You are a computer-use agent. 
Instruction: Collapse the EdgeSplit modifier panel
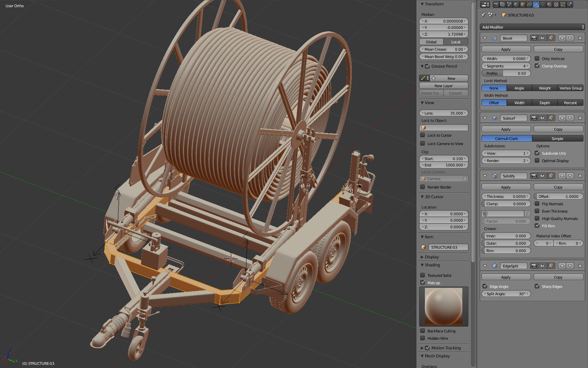[x=485, y=266]
